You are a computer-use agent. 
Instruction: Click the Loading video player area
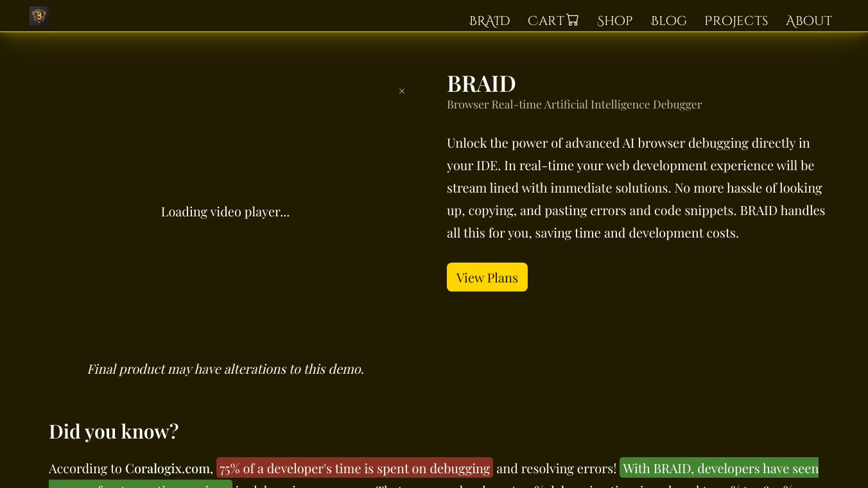point(225,212)
